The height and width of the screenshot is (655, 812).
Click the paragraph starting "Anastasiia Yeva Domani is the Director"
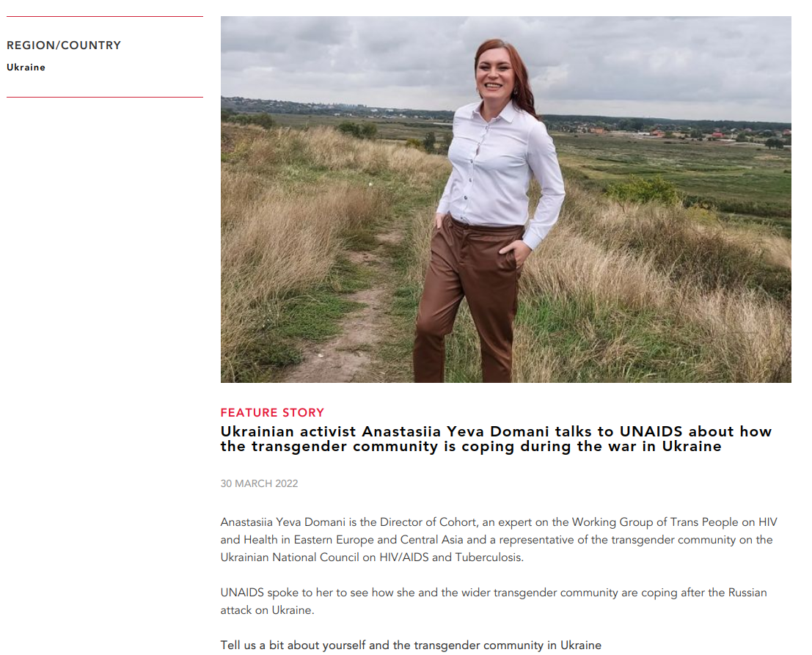(499, 540)
